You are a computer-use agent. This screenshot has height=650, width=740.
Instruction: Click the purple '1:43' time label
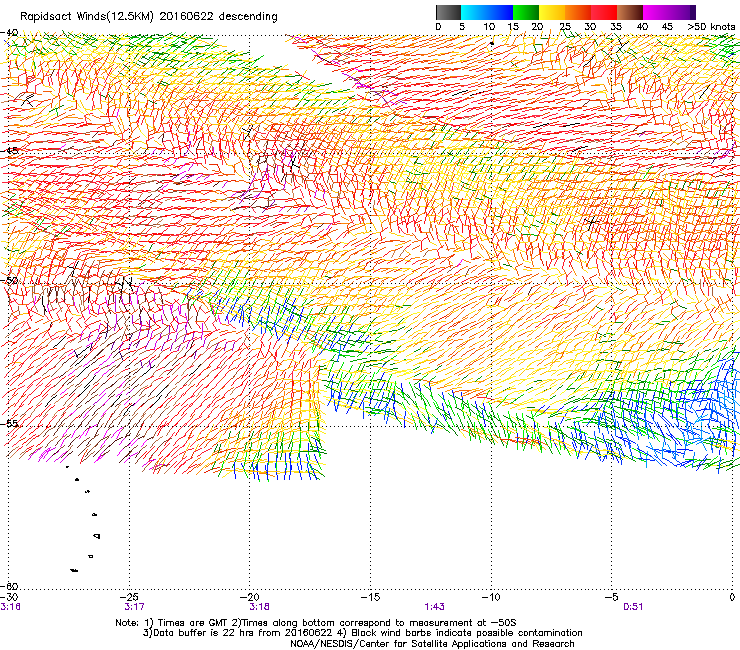pyautogui.click(x=434, y=607)
